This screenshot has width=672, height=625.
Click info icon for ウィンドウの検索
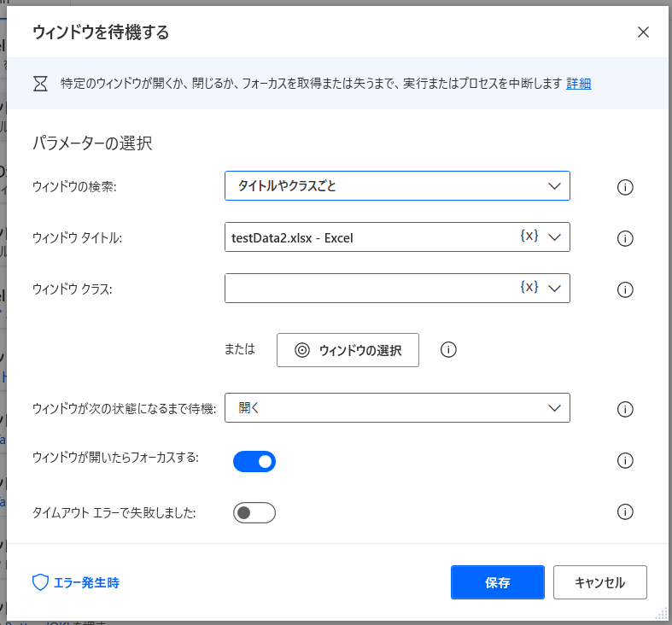coord(624,187)
